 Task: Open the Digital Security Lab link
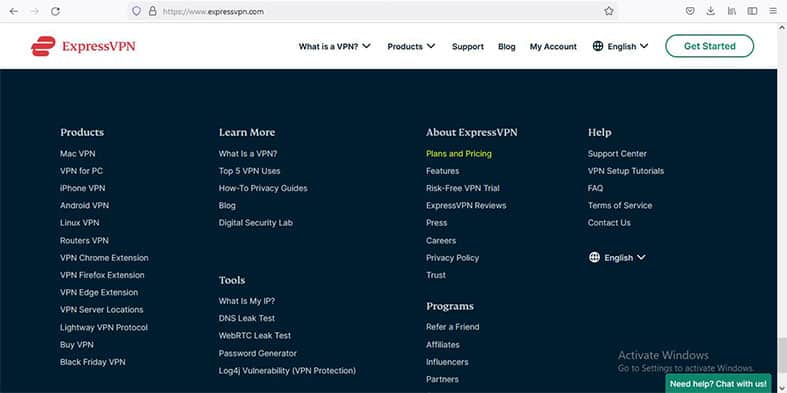[255, 222]
